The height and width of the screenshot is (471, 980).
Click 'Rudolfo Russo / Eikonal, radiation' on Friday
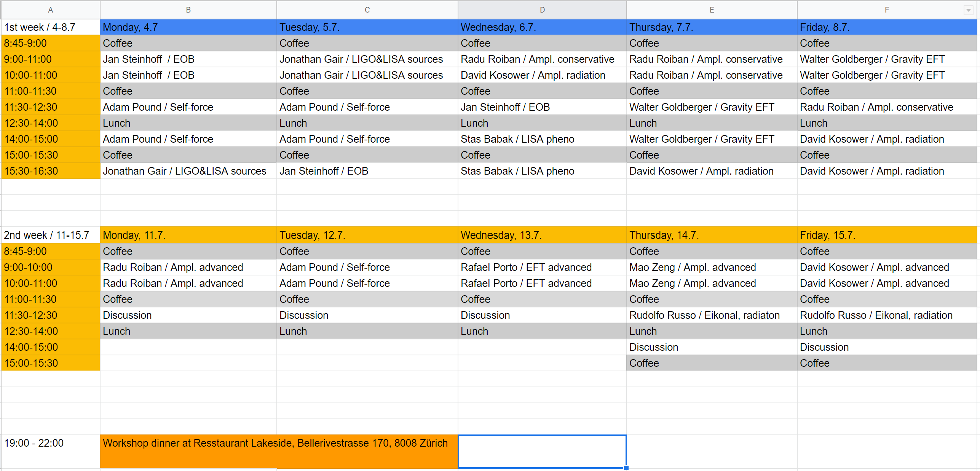887,315
